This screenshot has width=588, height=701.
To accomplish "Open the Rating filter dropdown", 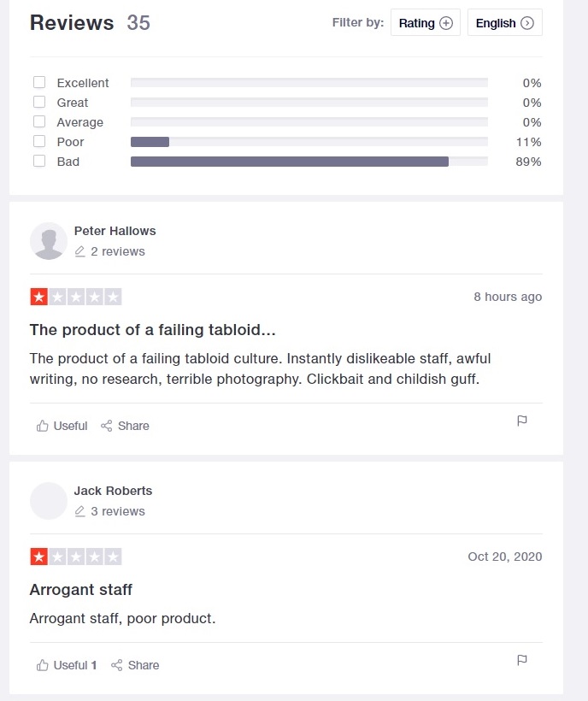I will pyautogui.click(x=426, y=23).
